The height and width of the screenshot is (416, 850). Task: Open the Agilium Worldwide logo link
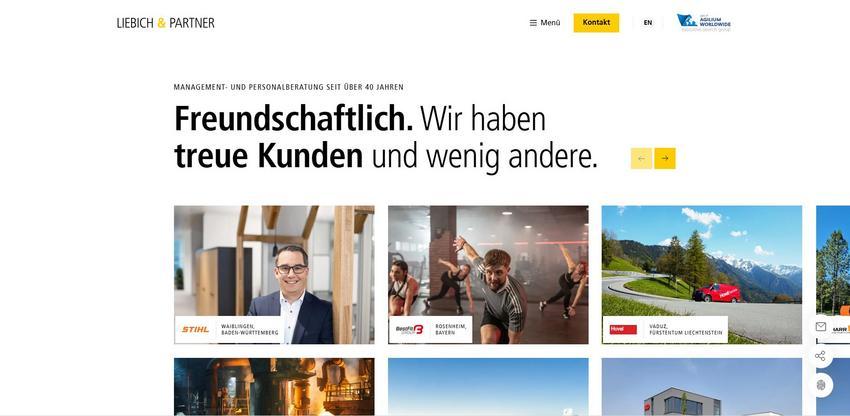click(704, 23)
